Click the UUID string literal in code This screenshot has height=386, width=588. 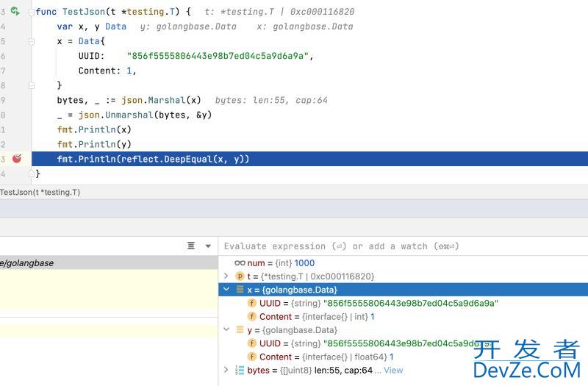pyautogui.click(x=218, y=56)
